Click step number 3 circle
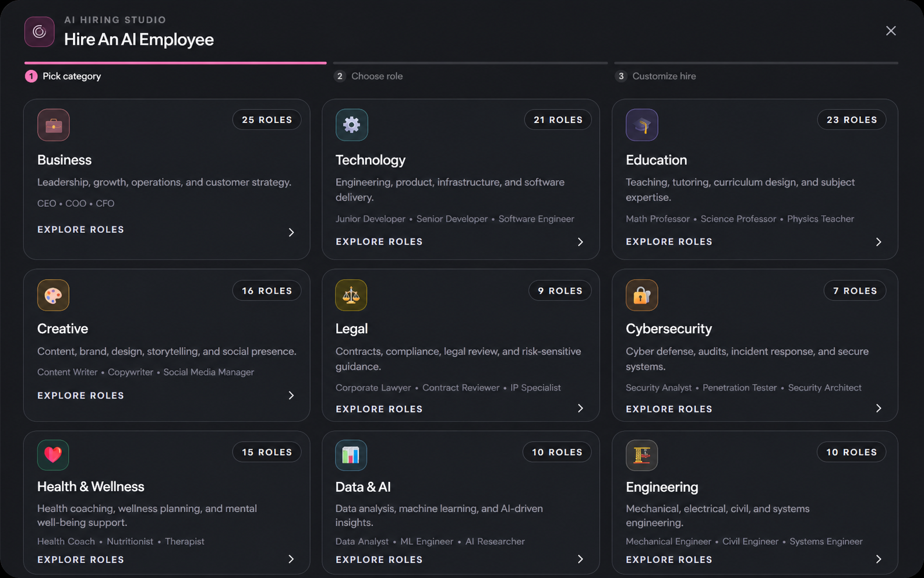924x578 pixels. (x=621, y=76)
